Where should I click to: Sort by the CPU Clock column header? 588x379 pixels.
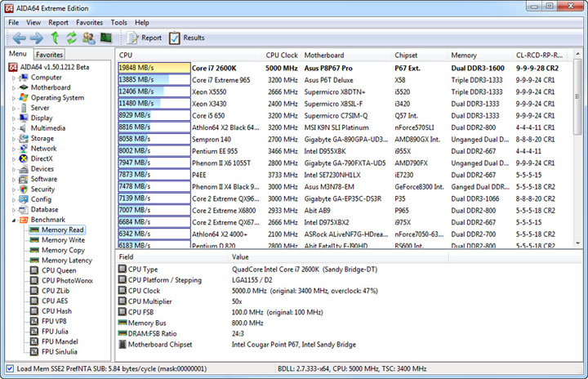pos(281,56)
